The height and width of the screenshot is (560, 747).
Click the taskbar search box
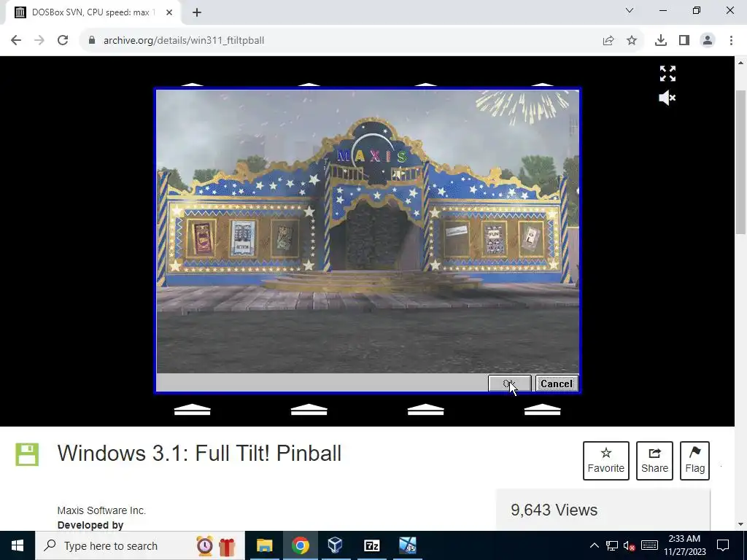139,545
